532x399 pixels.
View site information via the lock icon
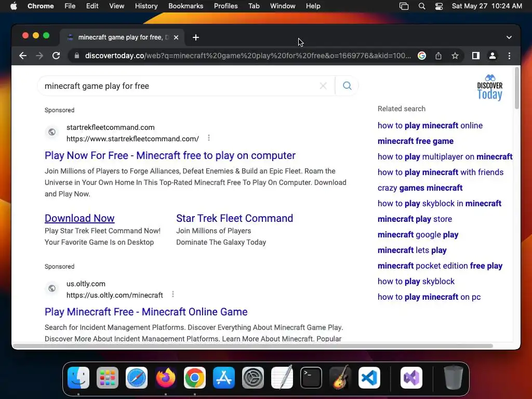point(77,56)
